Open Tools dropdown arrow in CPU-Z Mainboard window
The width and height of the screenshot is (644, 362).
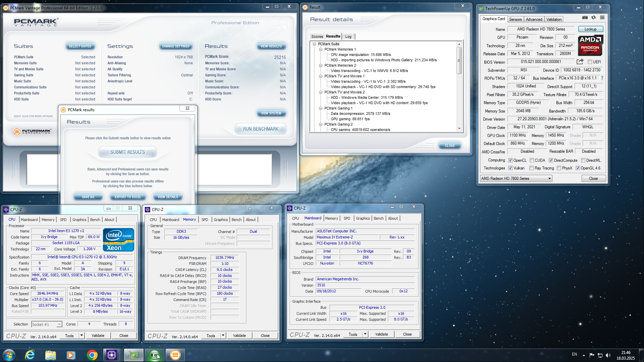point(365,334)
